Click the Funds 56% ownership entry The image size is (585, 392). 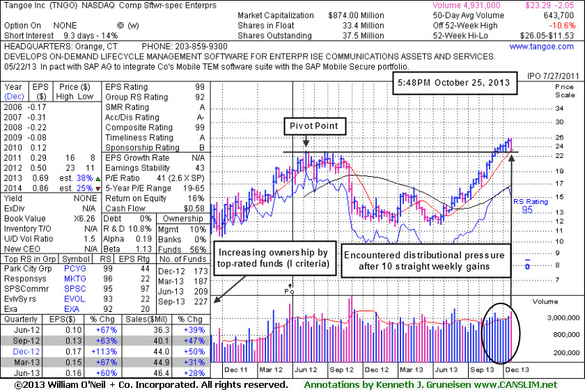tap(182, 249)
